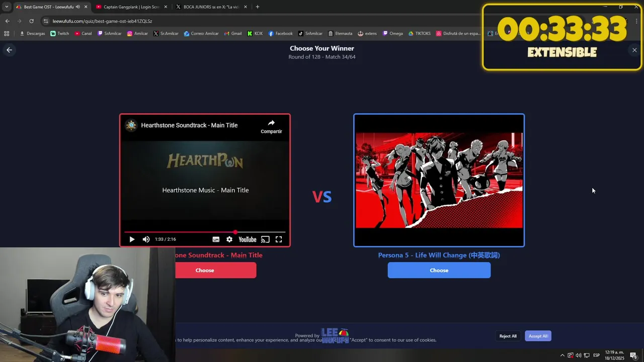The height and width of the screenshot is (362, 644).
Task: Open the TIKTOKS Drive bookmark
Action: (x=419, y=34)
